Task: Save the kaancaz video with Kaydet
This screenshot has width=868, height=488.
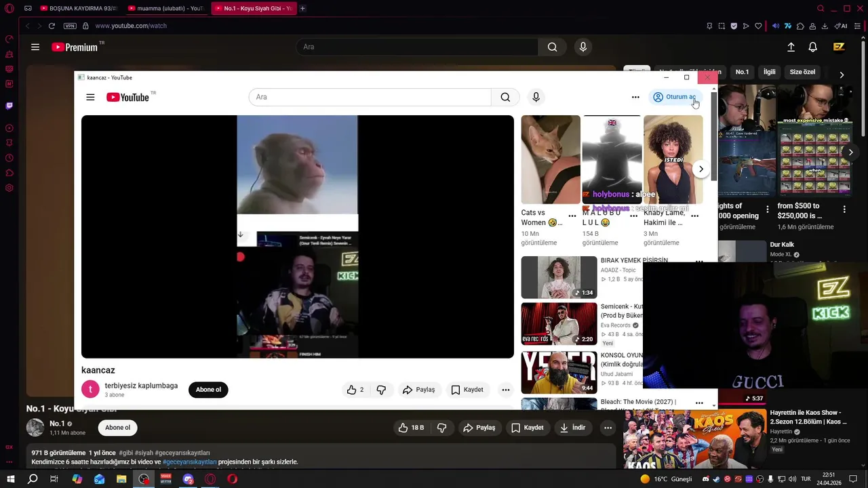Action: (x=467, y=390)
